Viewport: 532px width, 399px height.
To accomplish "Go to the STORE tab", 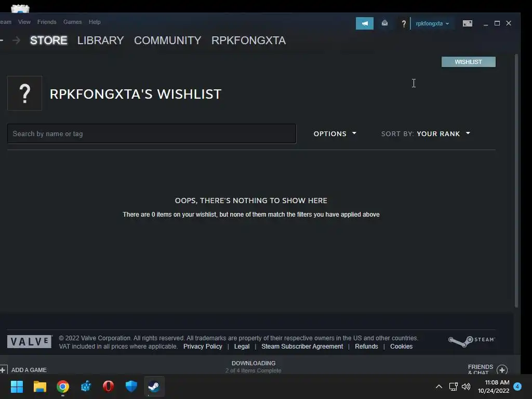I will (x=48, y=41).
